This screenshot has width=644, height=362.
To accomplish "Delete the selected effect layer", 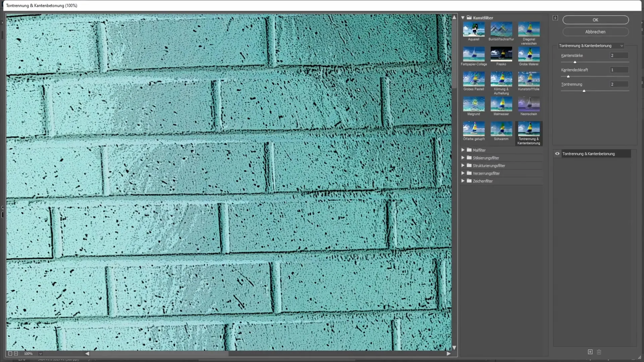I will 599,352.
